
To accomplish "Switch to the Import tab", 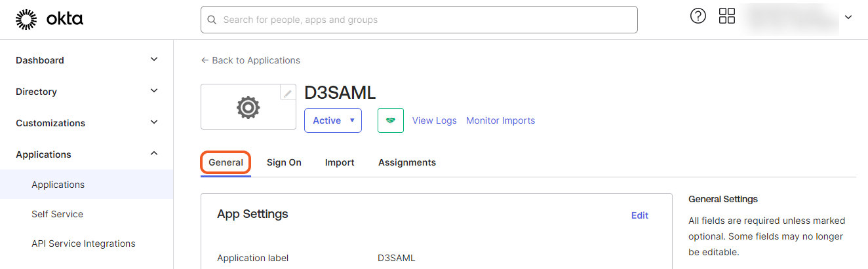I will click(340, 162).
